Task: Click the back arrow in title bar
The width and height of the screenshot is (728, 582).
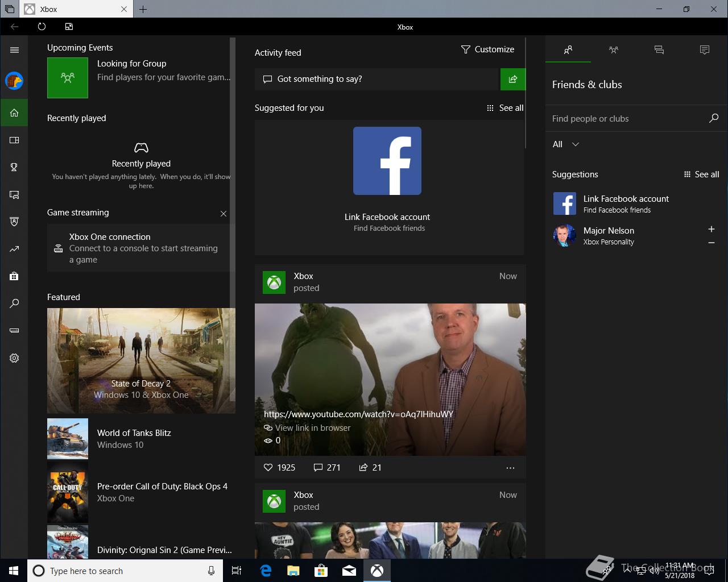Action: click(14, 27)
